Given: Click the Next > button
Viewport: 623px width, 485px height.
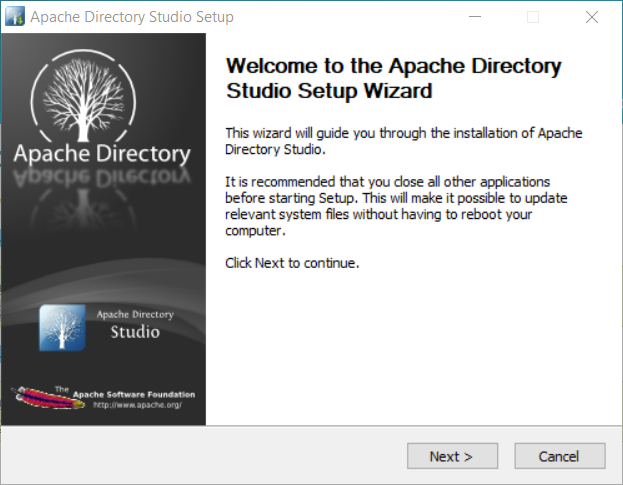Looking at the screenshot, I should point(452,456).
